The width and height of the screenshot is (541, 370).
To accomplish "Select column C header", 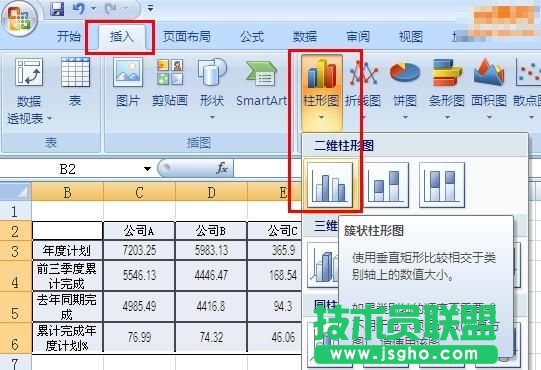I will point(139,192).
